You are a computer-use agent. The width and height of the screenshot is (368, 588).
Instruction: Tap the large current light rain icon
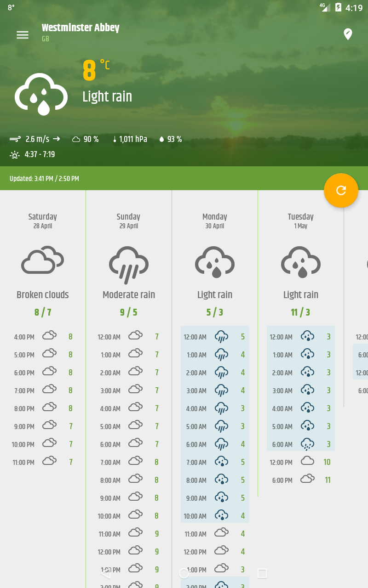[x=41, y=94]
